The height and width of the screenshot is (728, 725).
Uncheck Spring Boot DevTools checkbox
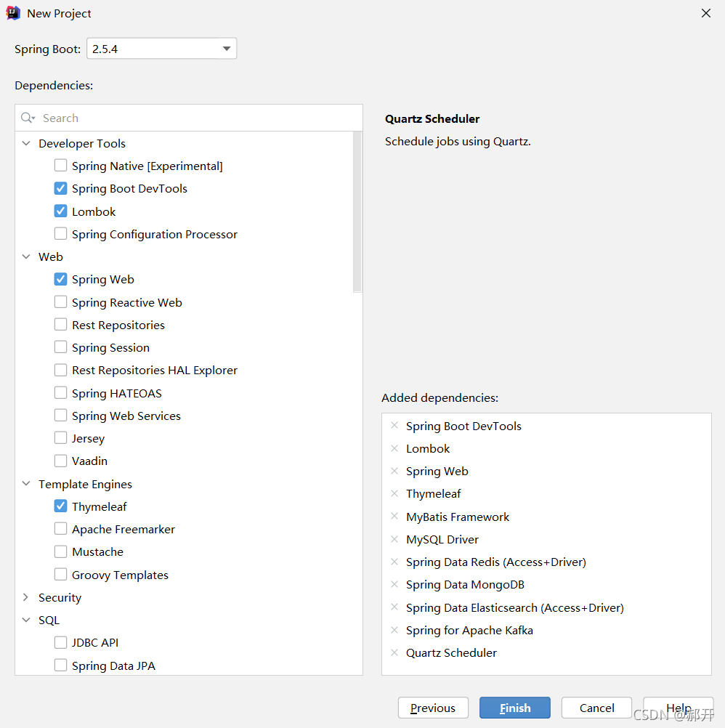point(60,188)
